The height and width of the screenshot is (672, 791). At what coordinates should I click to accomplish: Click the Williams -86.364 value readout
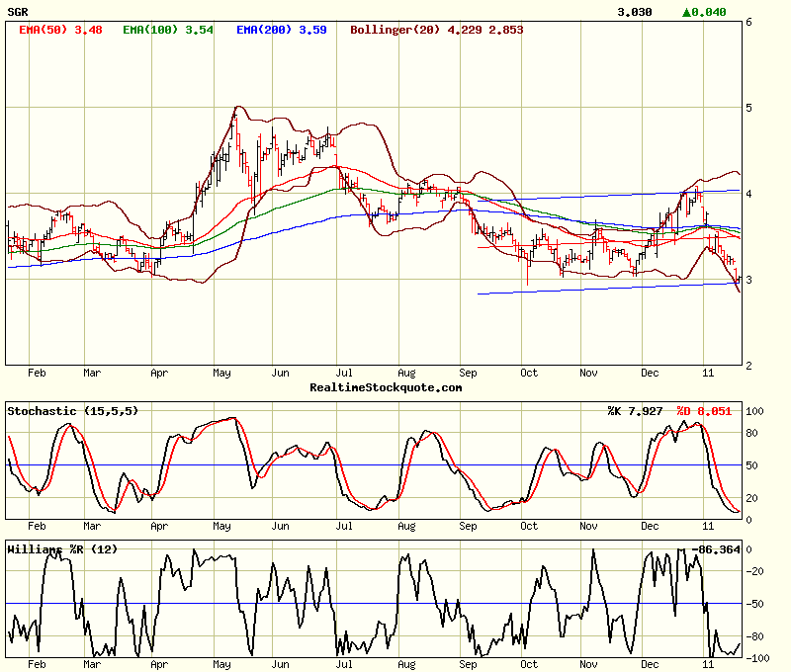pos(715,548)
